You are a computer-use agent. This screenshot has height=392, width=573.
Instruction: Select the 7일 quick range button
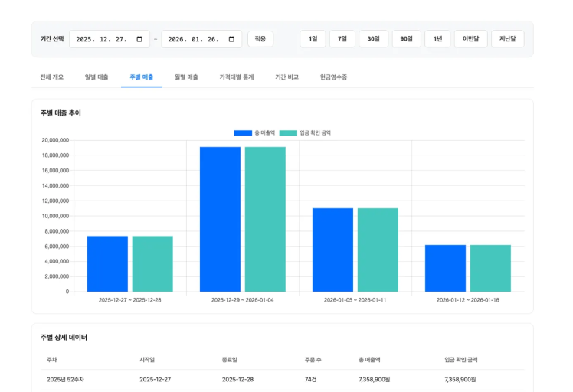[342, 39]
